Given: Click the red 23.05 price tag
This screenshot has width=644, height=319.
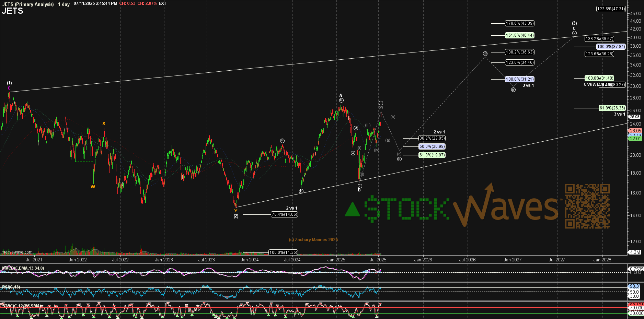Looking at the screenshot, I should coord(635,131).
